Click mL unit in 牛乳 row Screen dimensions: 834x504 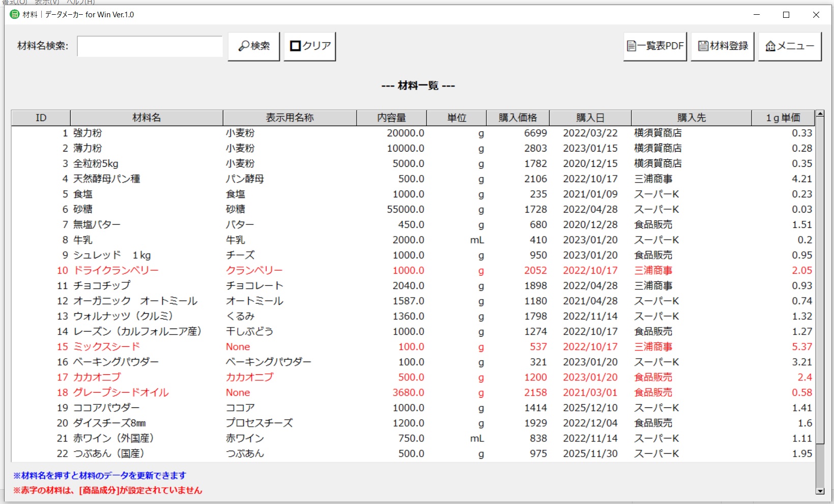point(477,240)
